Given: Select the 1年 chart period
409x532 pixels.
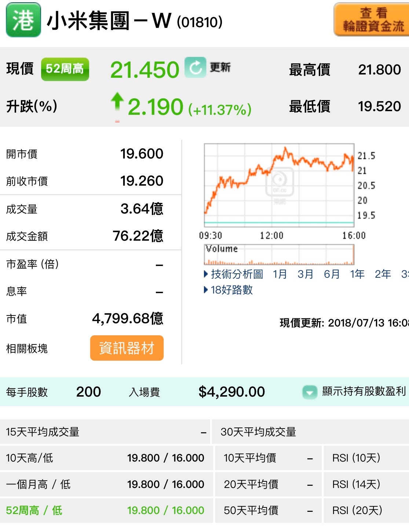Looking at the screenshot, I should pos(357,274).
